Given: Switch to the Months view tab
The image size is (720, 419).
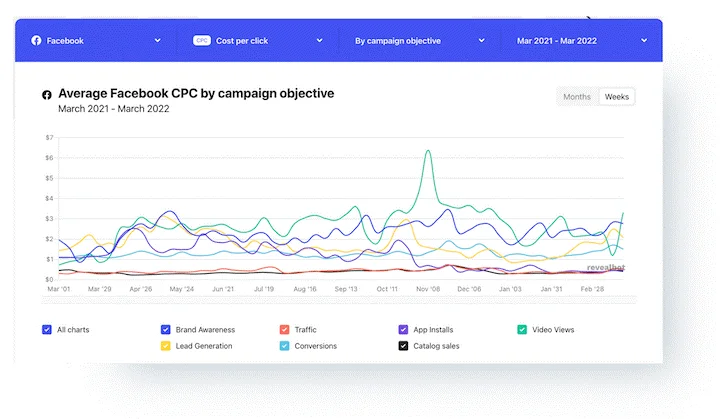Looking at the screenshot, I should coord(577,96).
